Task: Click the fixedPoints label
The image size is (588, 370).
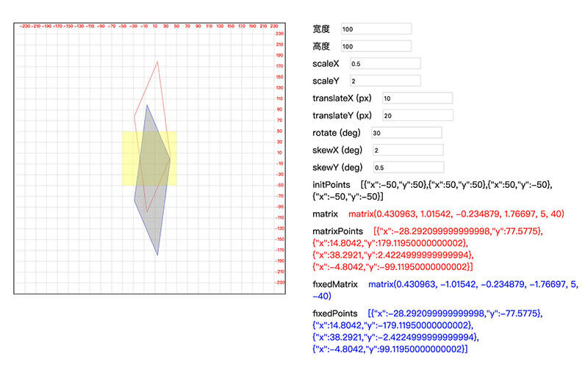Action: [335, 313]
